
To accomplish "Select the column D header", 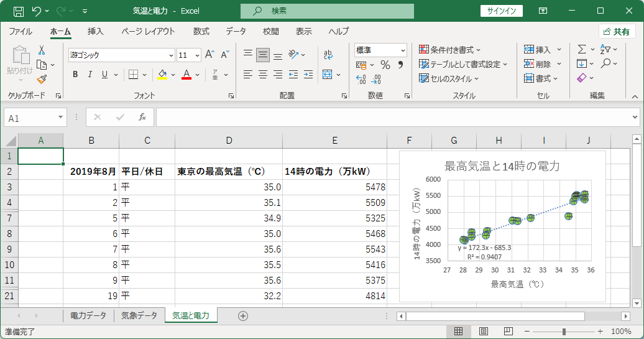I will [229, 141].
